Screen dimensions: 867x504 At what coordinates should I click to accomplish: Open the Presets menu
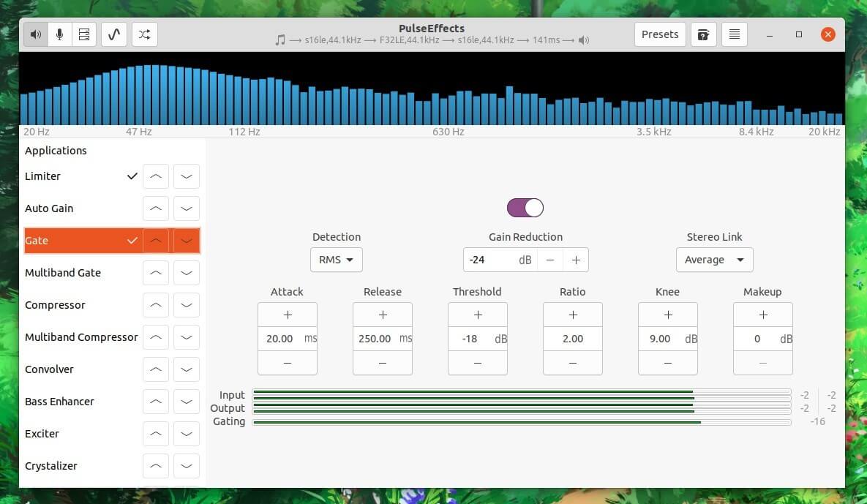coord(659,34)
